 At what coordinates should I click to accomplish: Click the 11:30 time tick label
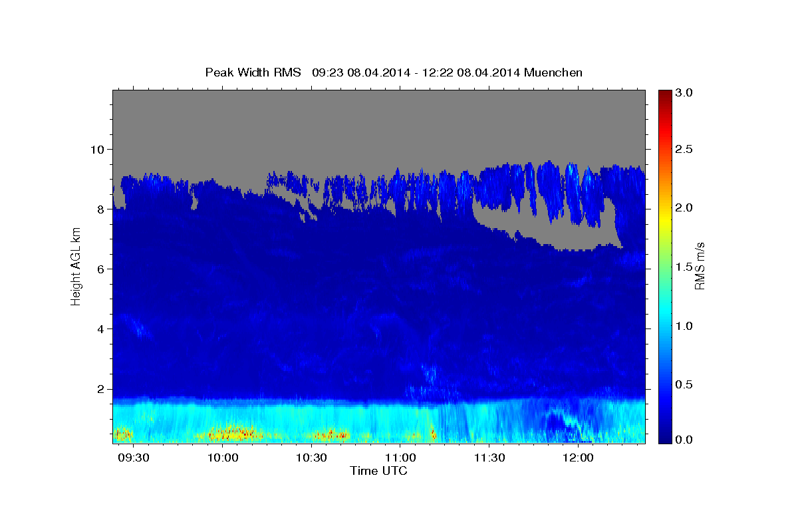489,458
